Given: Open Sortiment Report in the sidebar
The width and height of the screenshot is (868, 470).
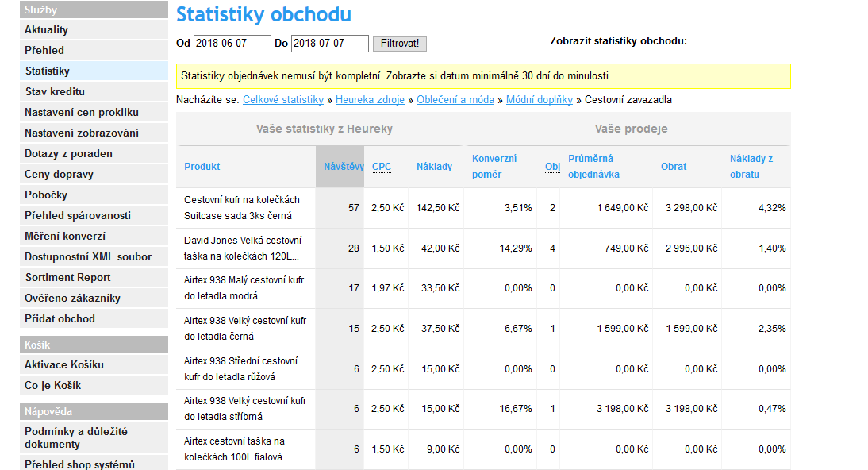Looking at the screenshot, I should coord(68,278).
